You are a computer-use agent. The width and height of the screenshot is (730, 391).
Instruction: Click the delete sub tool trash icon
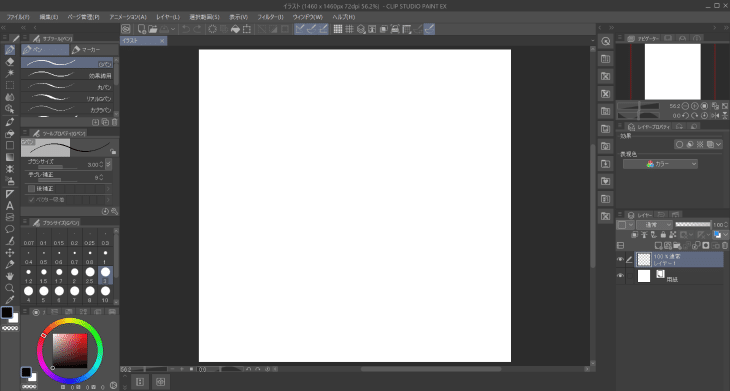click(115, 122)
